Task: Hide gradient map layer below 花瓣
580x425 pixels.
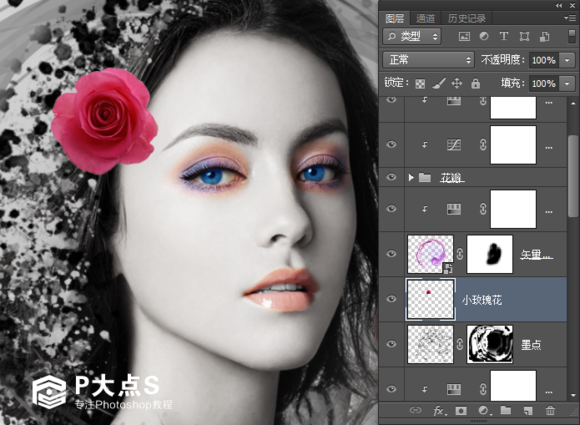Action: pos(391,209)
